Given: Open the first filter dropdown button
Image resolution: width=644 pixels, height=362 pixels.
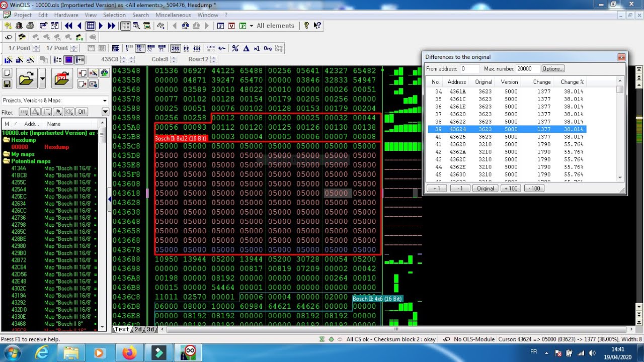Looking at the screenshot, I should tap(24, 112).
